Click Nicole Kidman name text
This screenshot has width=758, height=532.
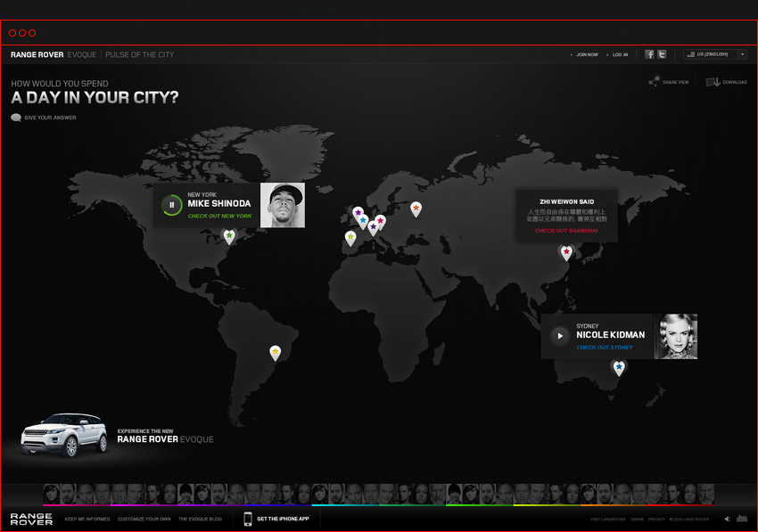(611, 335)
